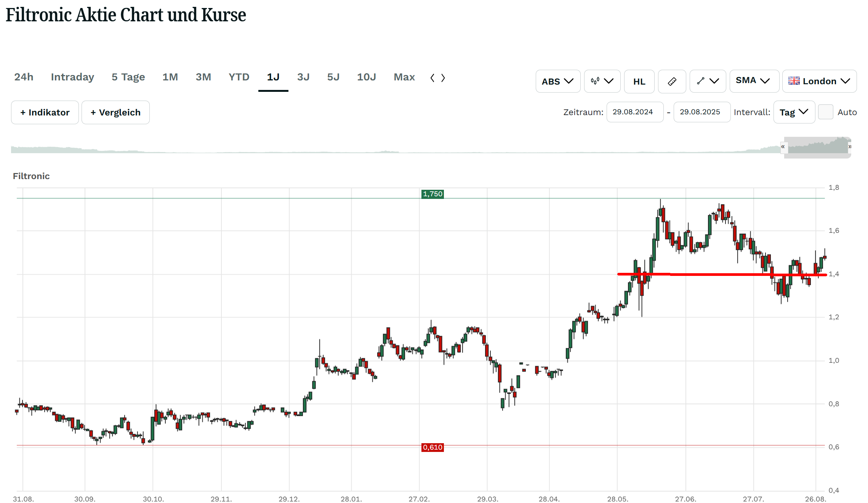
Task: Open the candlestick chart type dropdown
Action: point(602,81)
